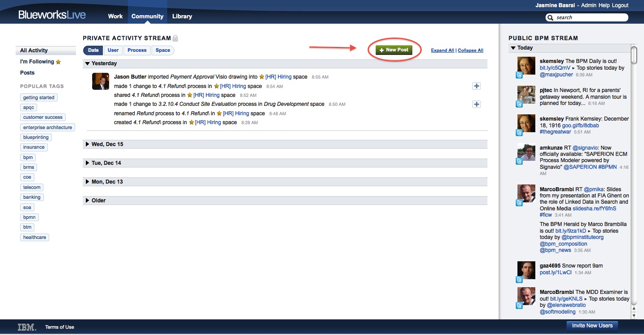Click the Twitter icon on the 'BPM Daily is out' tweet
The image size is (644, 335).
pos(519,75)
